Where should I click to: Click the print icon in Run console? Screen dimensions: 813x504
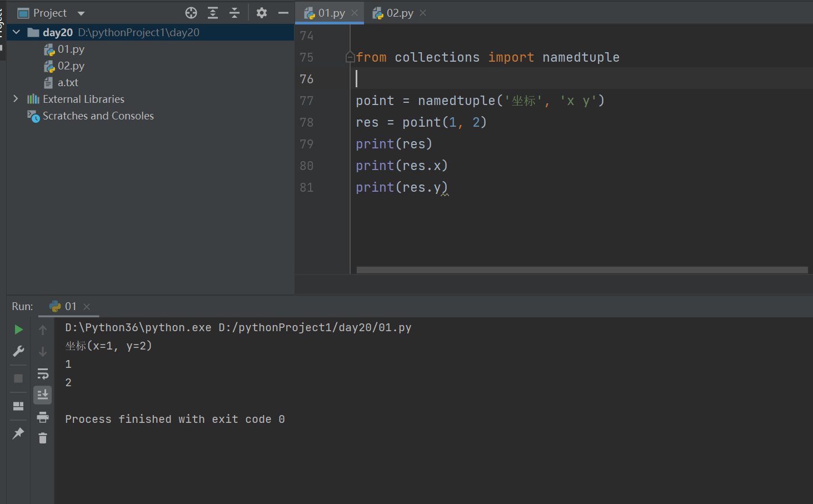tap(43, 417)
